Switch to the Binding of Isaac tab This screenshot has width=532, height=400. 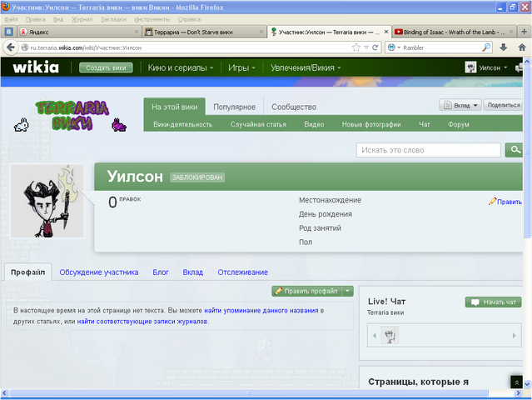pyautogui.click(x=454, y=32)
